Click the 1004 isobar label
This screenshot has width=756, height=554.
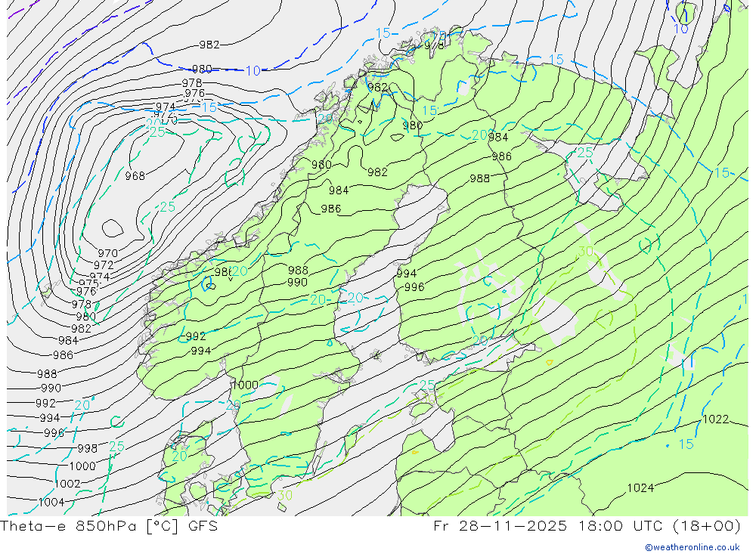[51, 503]
